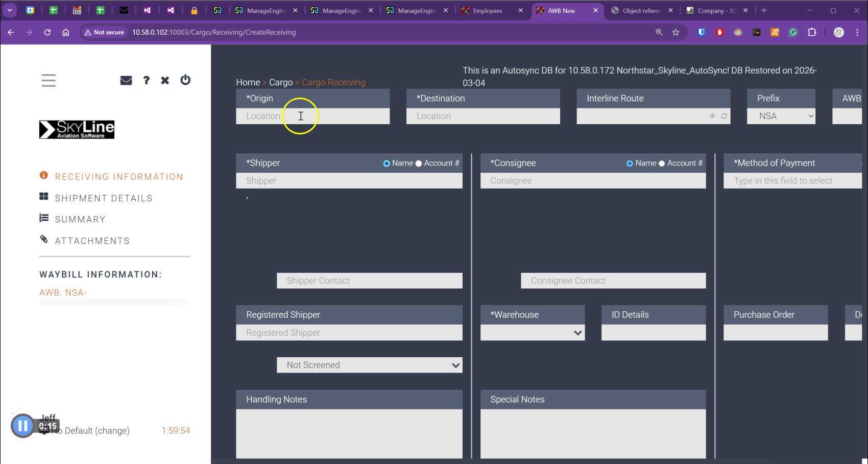Expand the Warehouse dropdown
This screenshot has width=868, height=464.
tap(532, 333)
